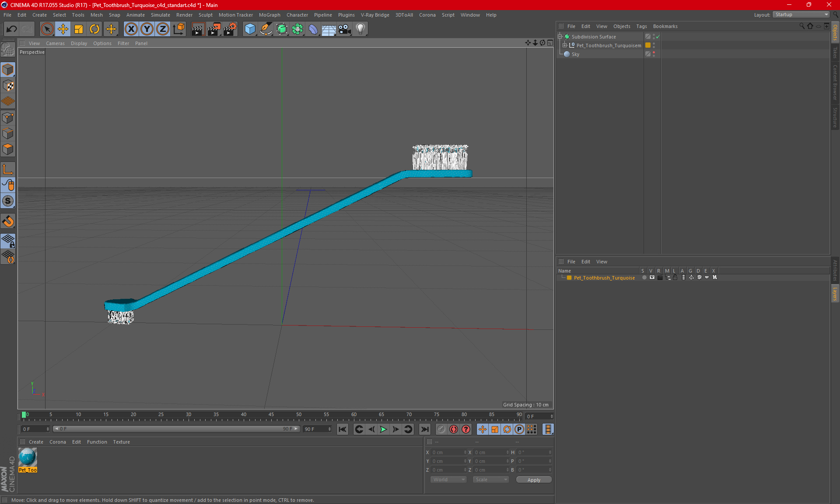Open material Create menu

(x=36, y=442)
